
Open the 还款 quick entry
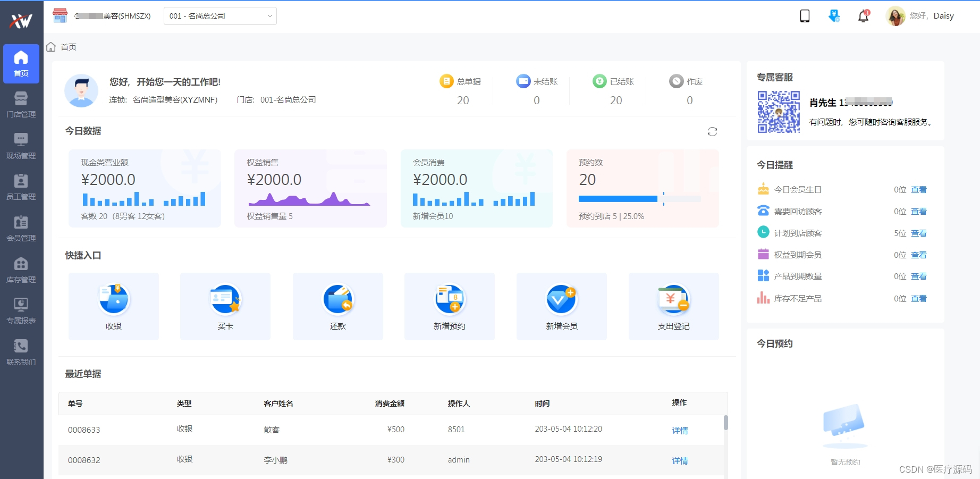338,306
